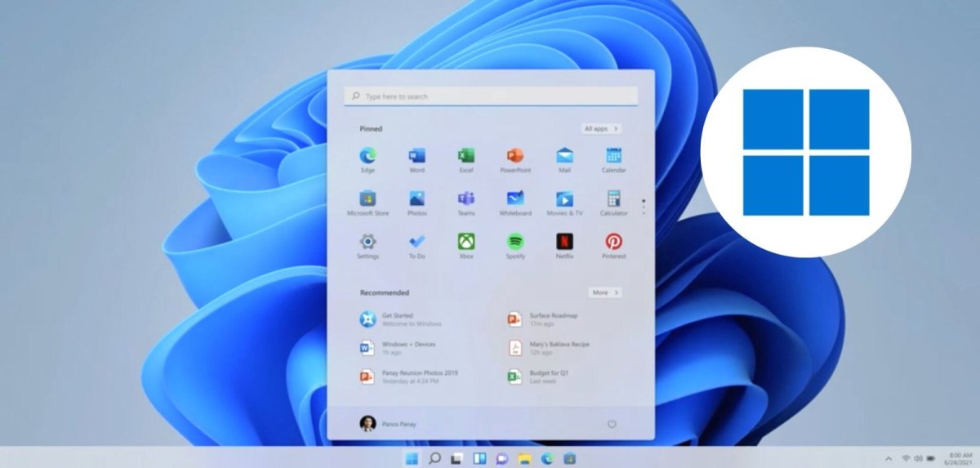Open the Panos Panay user account
Screen dimensions: 980x468
[x=387, y=424]
